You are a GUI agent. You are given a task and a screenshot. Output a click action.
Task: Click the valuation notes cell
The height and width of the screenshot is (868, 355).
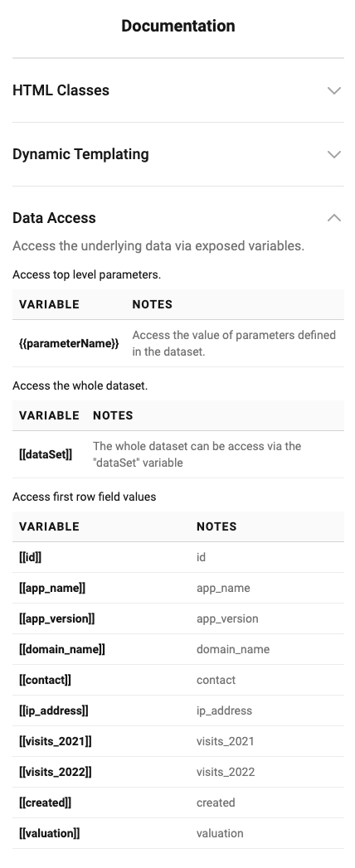click(220, 833)
